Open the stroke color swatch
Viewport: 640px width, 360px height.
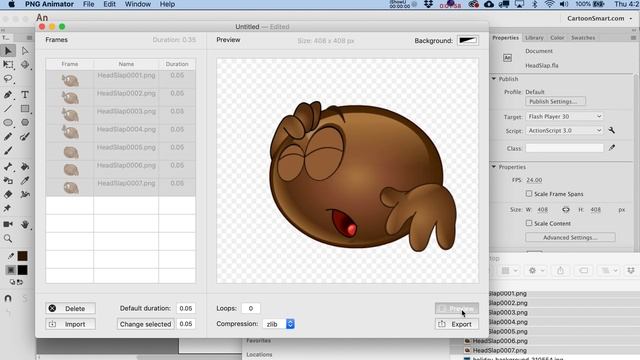(x=22, y=256)
